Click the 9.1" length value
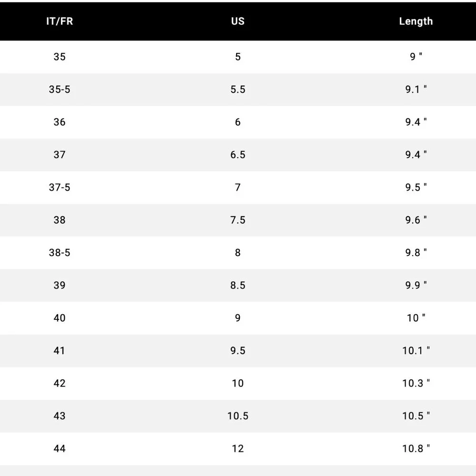Image resolution: width=476 pixels, height=476 pixels. pos(416,89)
